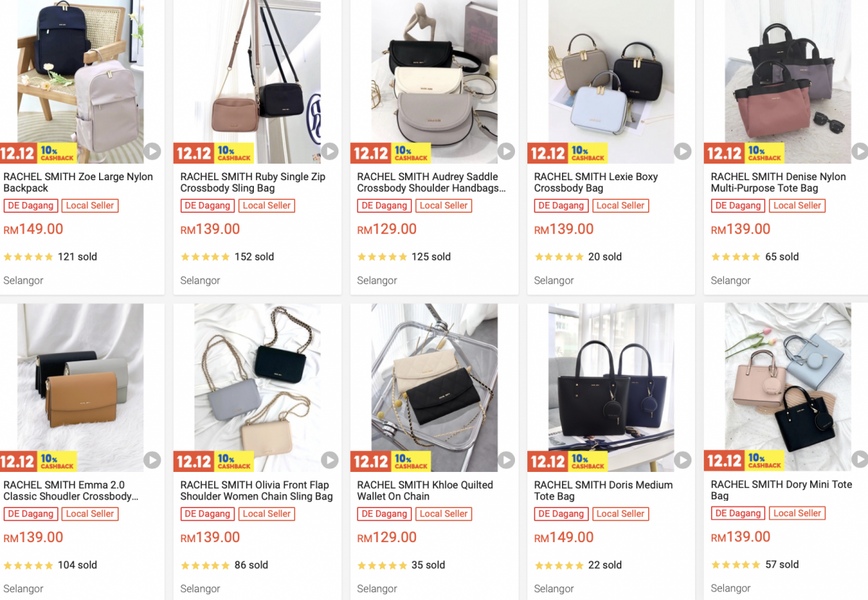Open RACHEL SMITH Dory Mini Tote Bag title
The image size is (868, 600).
coord(781,490)
